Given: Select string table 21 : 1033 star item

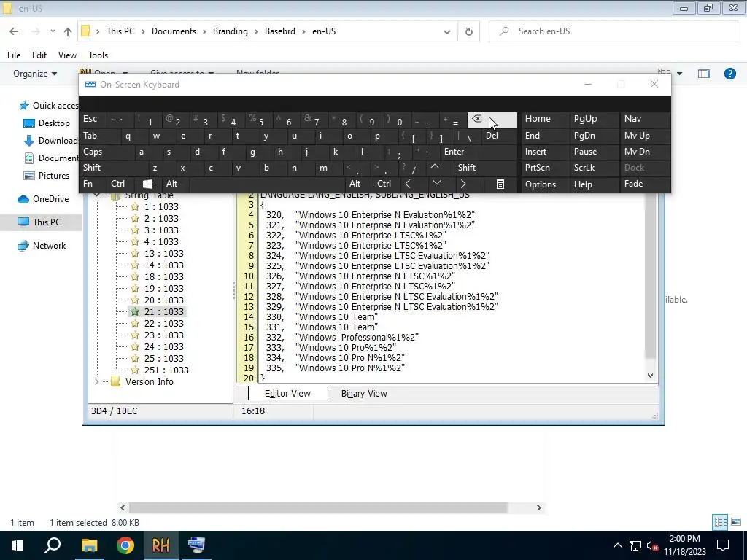Looking at the screenshot, I should click(158, 311).
